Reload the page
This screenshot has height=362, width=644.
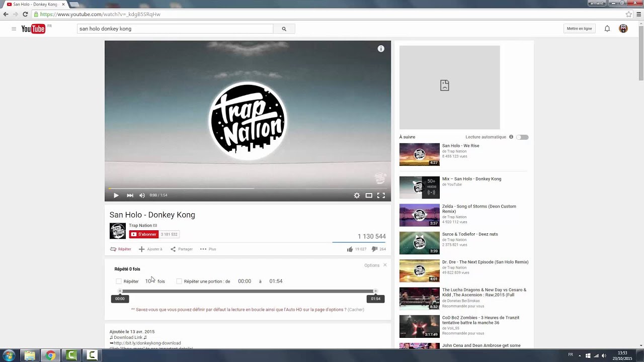pos(25,15)
